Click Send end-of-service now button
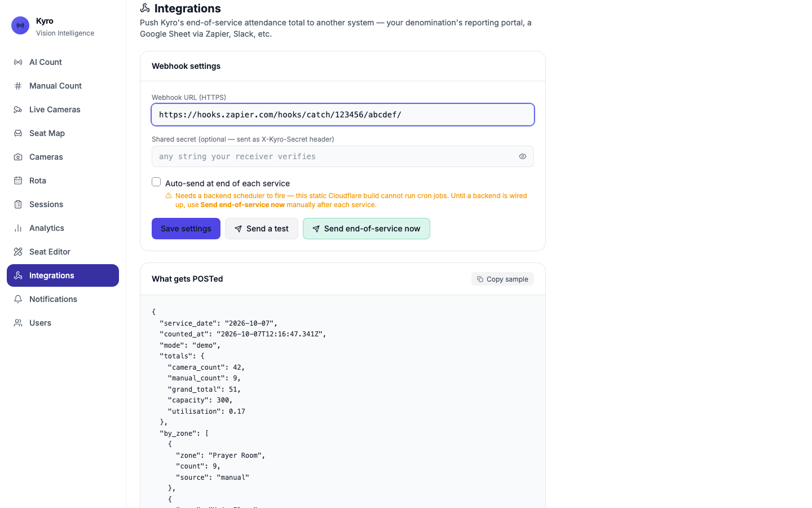This screenshot has width=812, height=508. [x=367, y=229]
